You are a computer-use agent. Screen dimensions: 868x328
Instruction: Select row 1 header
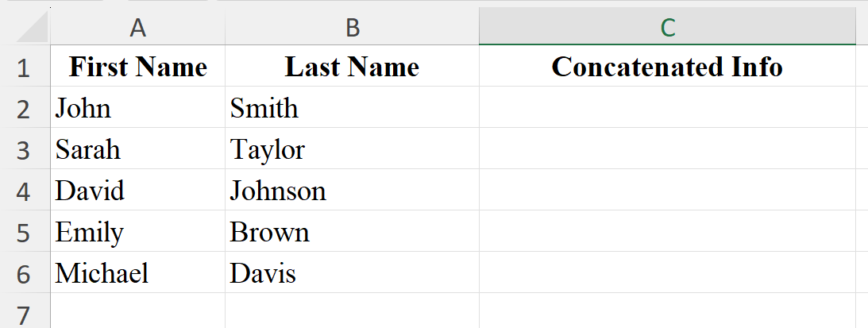[x=24, y=68]
